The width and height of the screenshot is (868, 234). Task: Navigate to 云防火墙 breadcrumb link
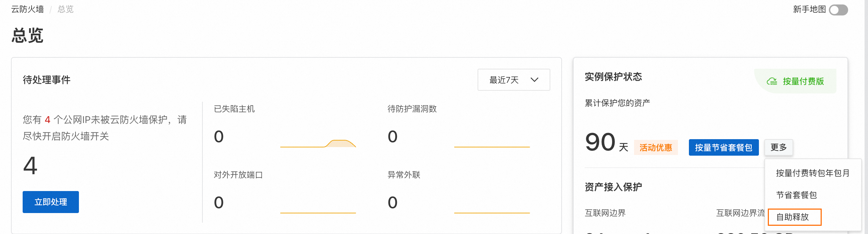(27, 9)
